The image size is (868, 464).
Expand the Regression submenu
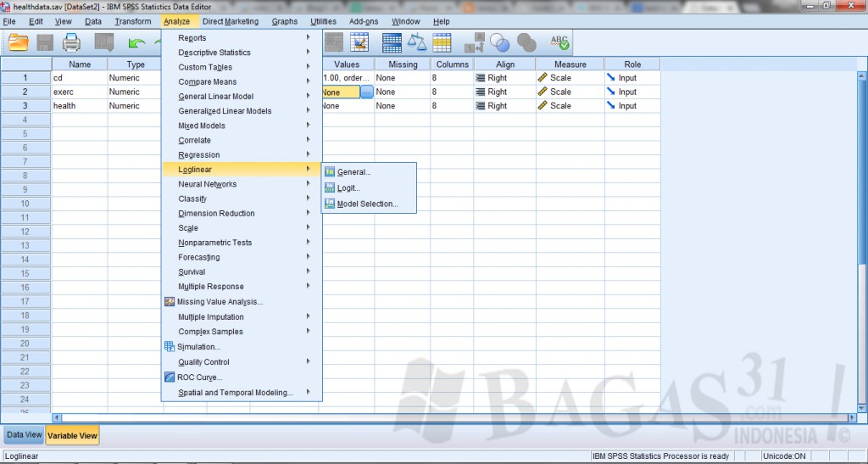point(242,155)
